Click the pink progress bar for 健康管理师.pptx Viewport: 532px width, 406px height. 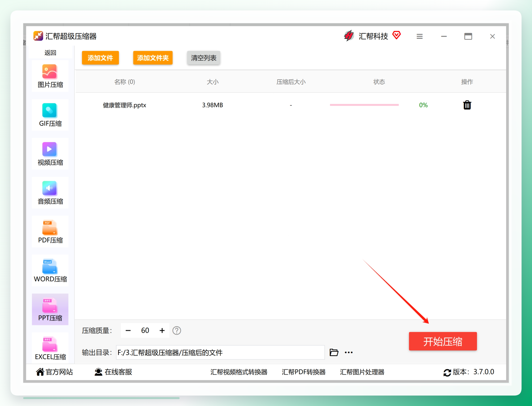pos(364,105)
